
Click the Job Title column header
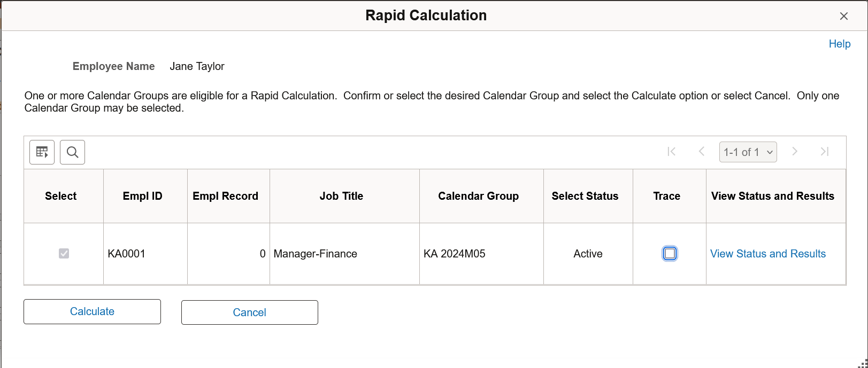click(341, 196)
